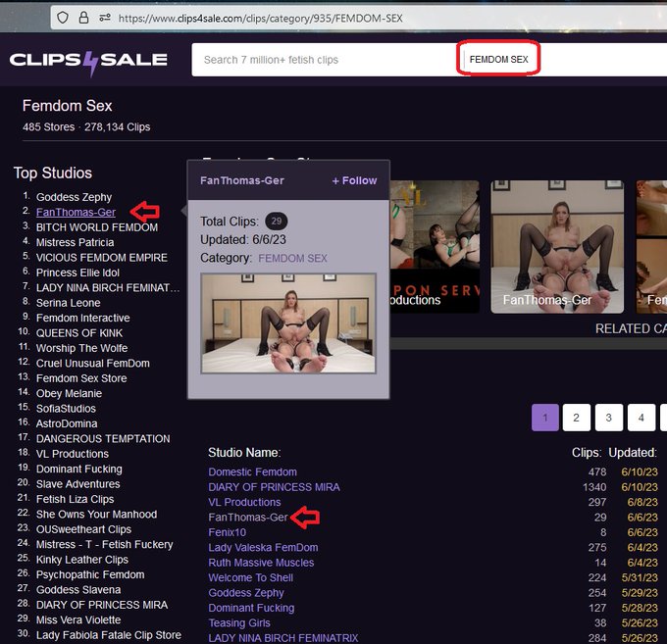This screenshot has height=644, width=667.
Task: Select BITCH WORLD FEMDOM studio
Action: coord(97,227)
